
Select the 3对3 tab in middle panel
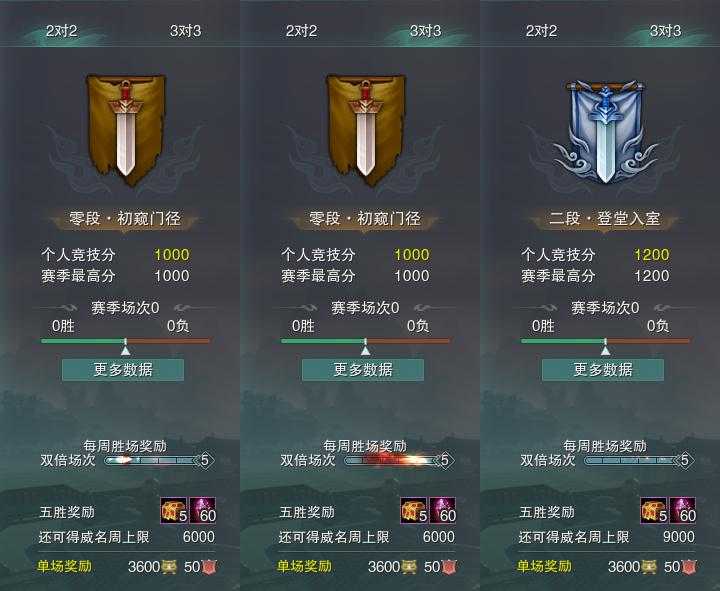click(425, 31)
